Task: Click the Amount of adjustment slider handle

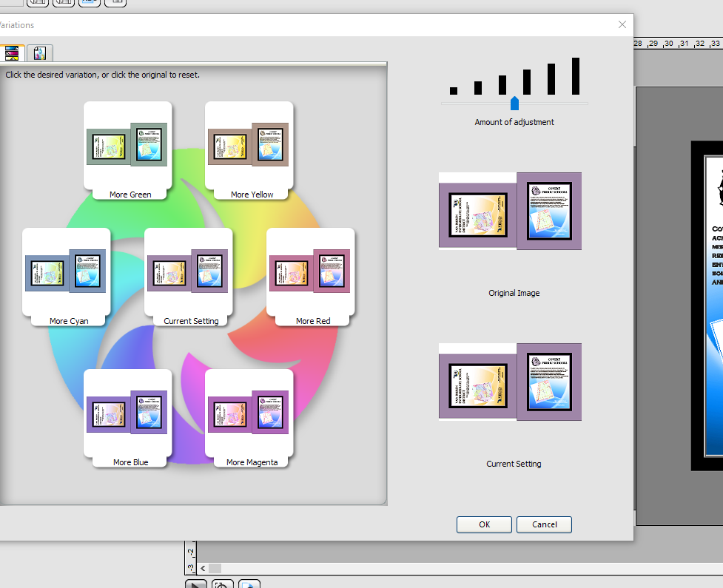Action: click(514, 104)
